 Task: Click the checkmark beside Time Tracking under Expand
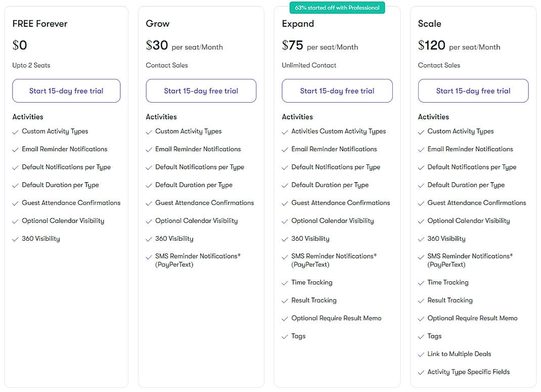pyautogui.click(x=285, y=283)
